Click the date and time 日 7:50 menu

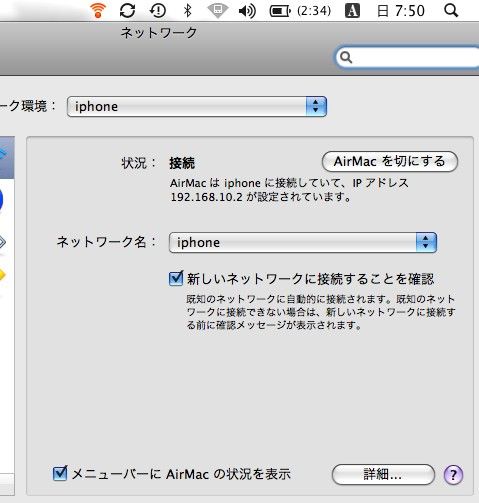click(401, 11)
